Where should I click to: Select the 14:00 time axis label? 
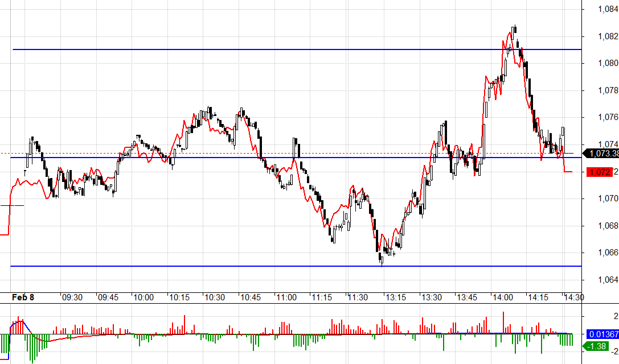click(x=501, y=297)
